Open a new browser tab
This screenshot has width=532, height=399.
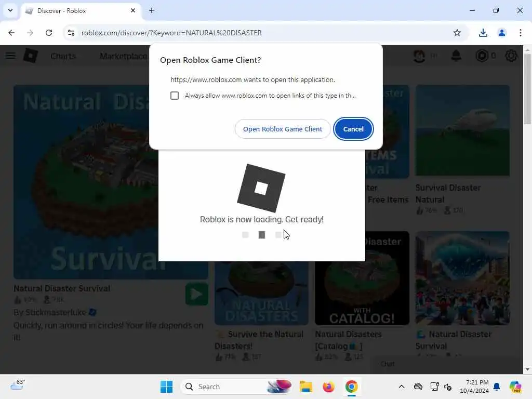(152, 10)
